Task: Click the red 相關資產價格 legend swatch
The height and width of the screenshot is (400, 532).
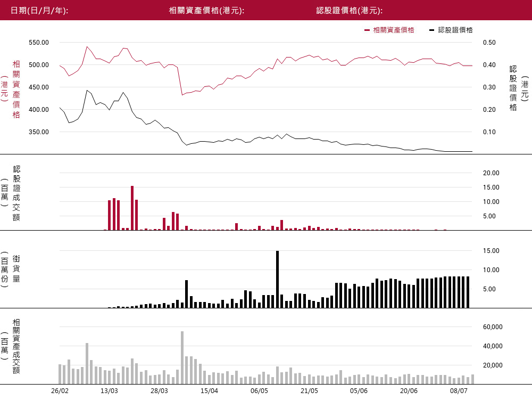Action: pos(367,30)
